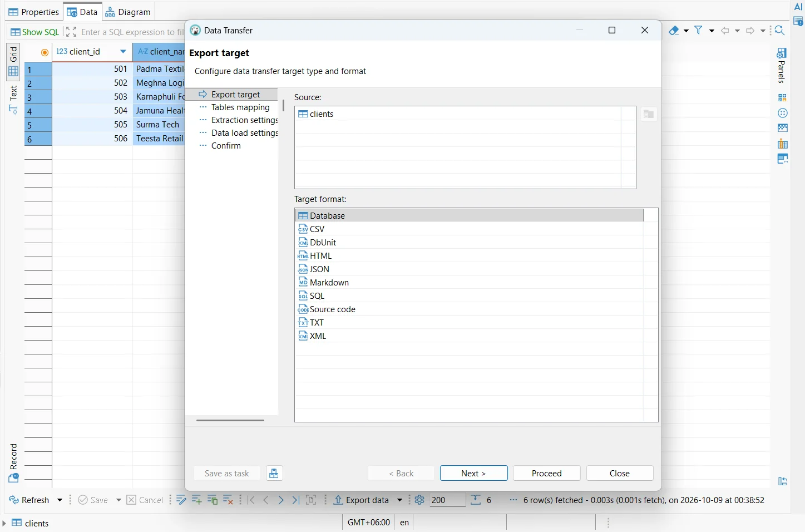Click the add new row icon
The image size is (805, 532).
coord(197,500)
